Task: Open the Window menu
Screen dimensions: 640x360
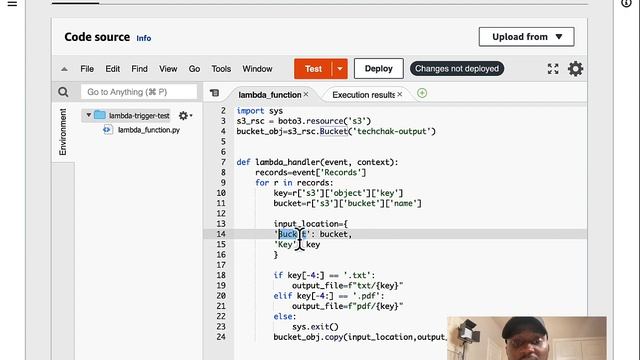Action: pos(257,69)
